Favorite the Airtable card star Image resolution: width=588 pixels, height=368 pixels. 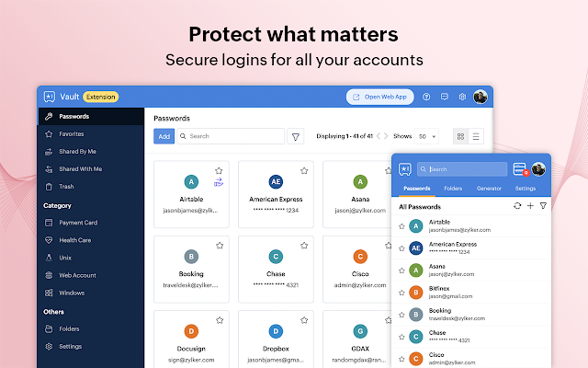coord(219,171)
